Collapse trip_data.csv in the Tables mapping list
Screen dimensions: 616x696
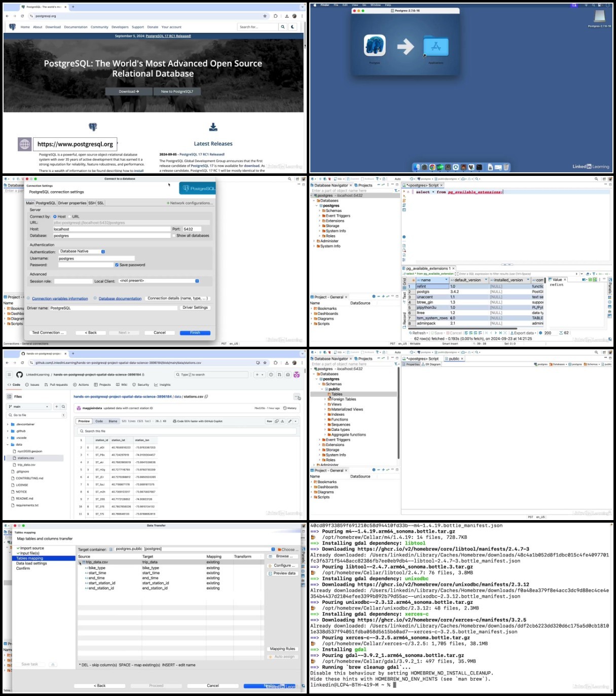[x=80, y=562]
